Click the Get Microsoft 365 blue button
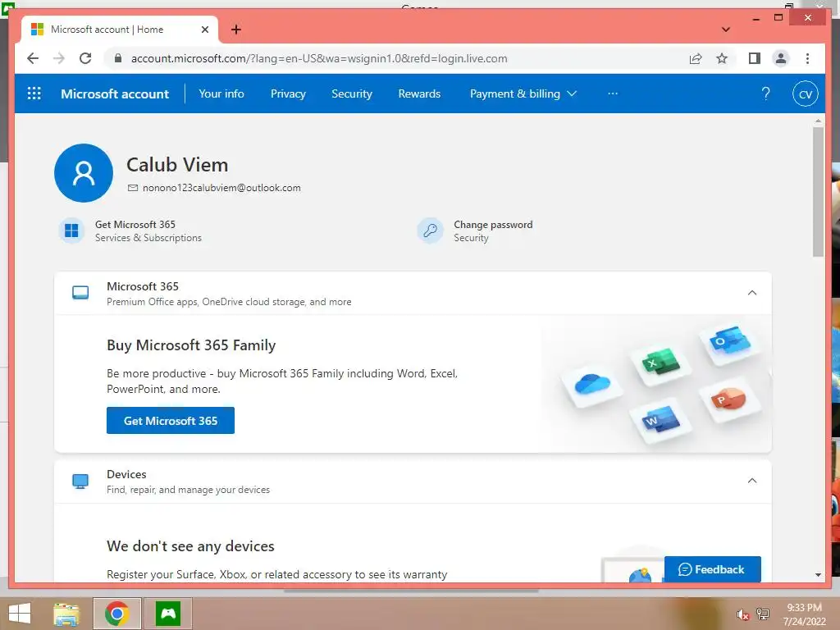Viewport: 840px width, 630px height. pyautogui.click(x=171, y=421)
